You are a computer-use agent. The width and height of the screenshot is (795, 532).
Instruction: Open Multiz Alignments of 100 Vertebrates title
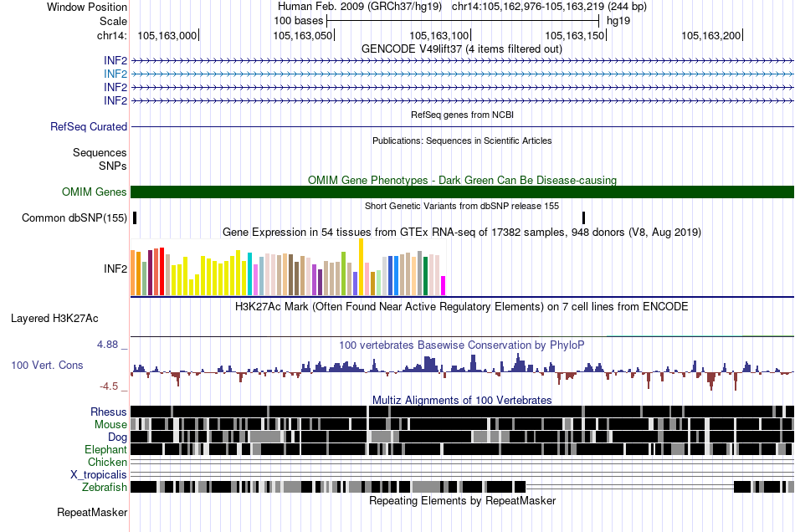462,401
